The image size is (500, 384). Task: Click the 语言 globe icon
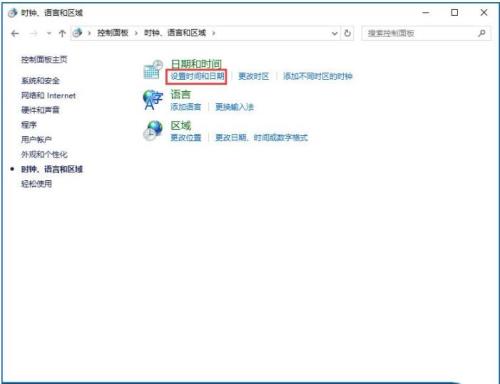(x=153, y=100)
